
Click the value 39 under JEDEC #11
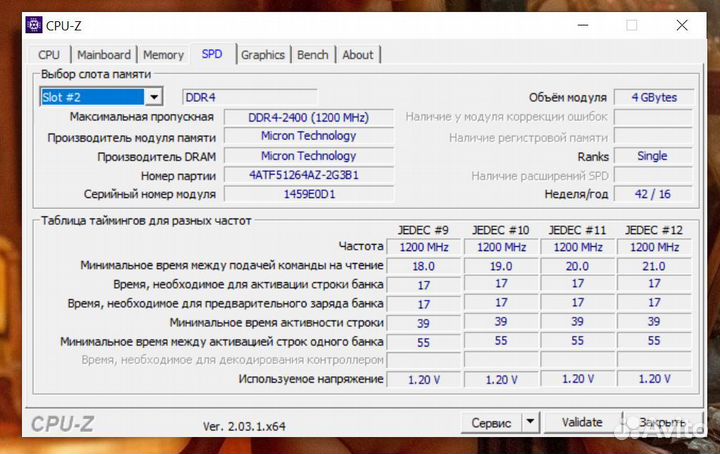(577, 322)
